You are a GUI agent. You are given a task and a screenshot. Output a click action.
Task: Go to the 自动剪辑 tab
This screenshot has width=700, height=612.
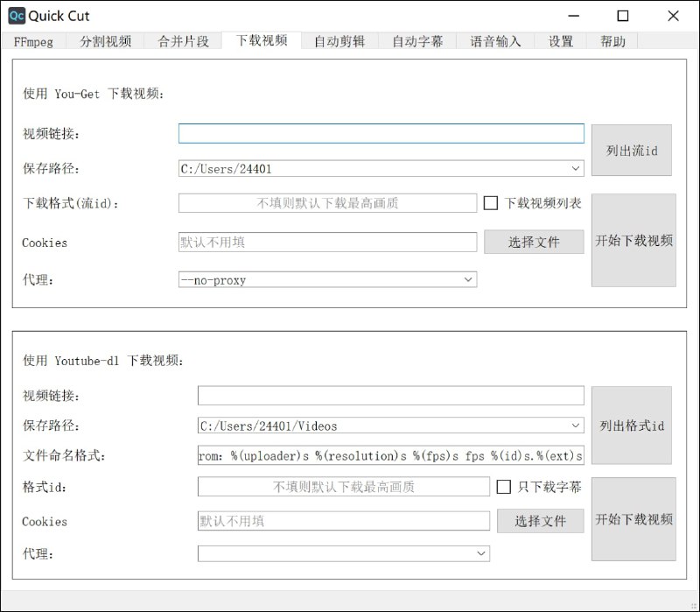click(339, 41)
